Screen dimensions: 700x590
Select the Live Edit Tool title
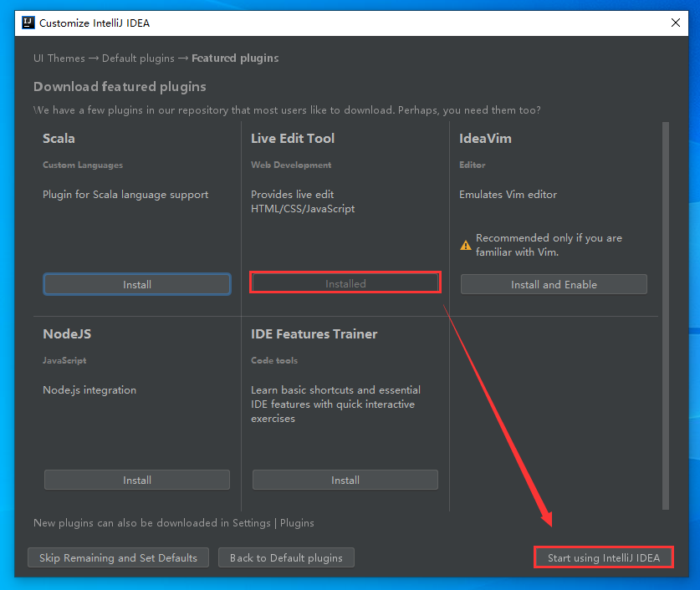coord(293,138)
